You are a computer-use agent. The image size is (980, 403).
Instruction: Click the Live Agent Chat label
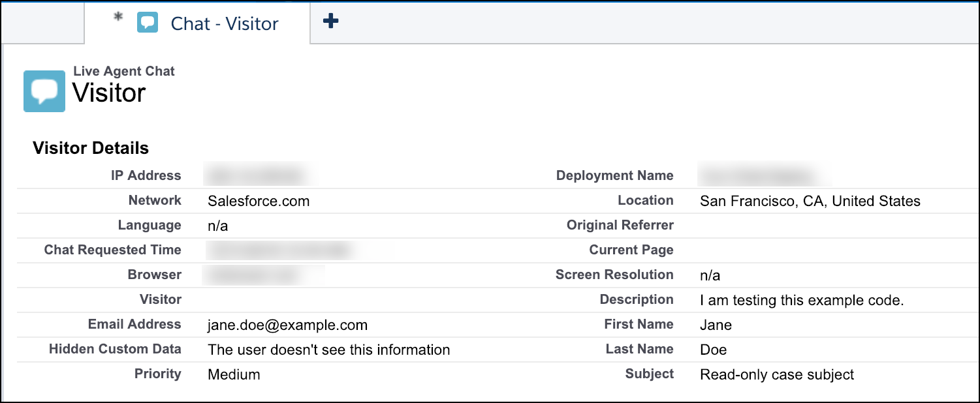[x=124, y=71]
